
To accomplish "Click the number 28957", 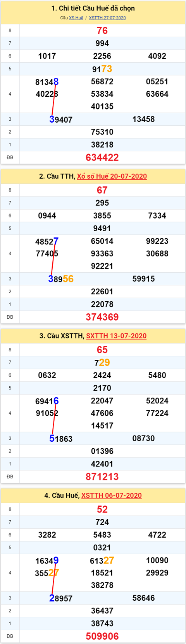I will [61, 598].
